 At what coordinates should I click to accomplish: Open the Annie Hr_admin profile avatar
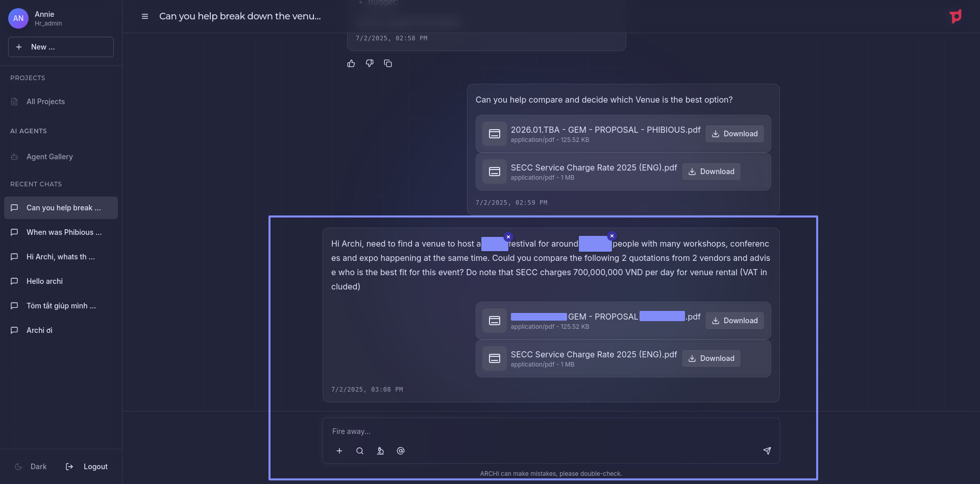[18, 18]
